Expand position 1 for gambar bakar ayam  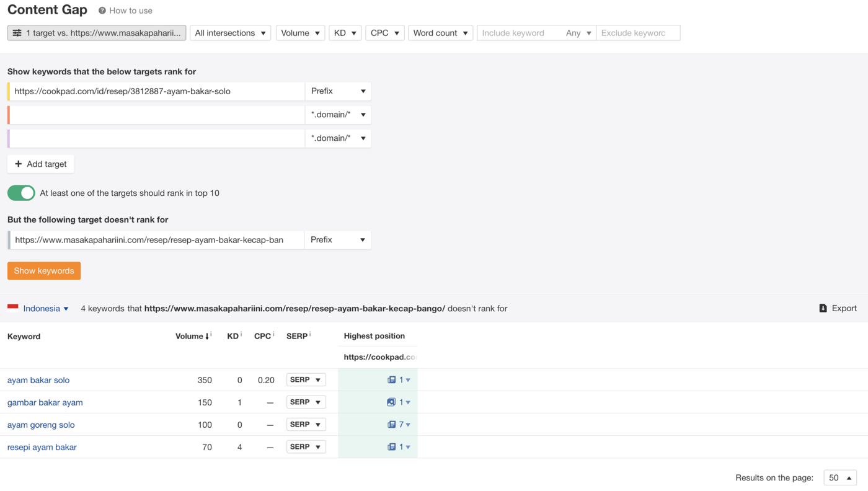pos(404,402)
